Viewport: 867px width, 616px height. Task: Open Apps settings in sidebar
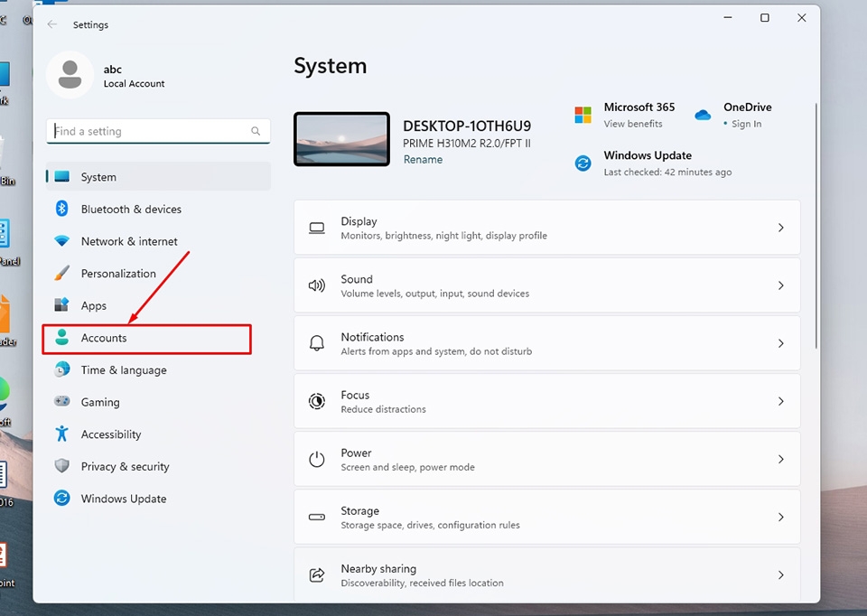coord(159,305)
